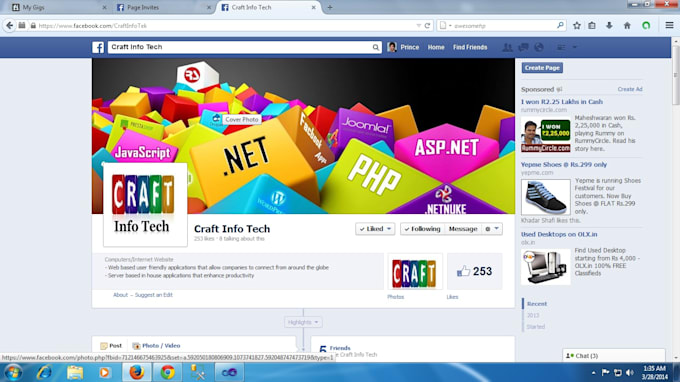Screen dimensions: 680x382
Task: Open Windows Media Player from taskbar
Action: (x=105, y=372)
